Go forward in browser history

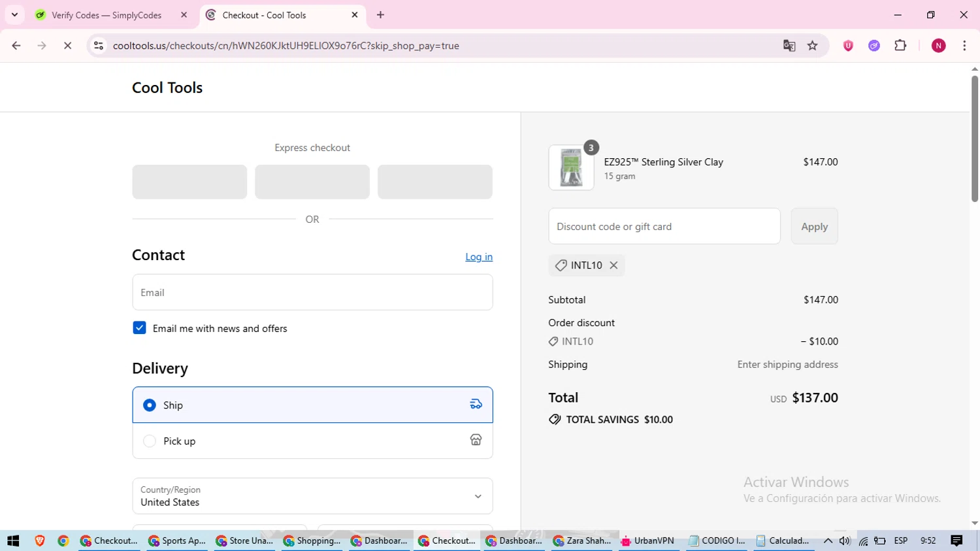click(x=42, y=46)
